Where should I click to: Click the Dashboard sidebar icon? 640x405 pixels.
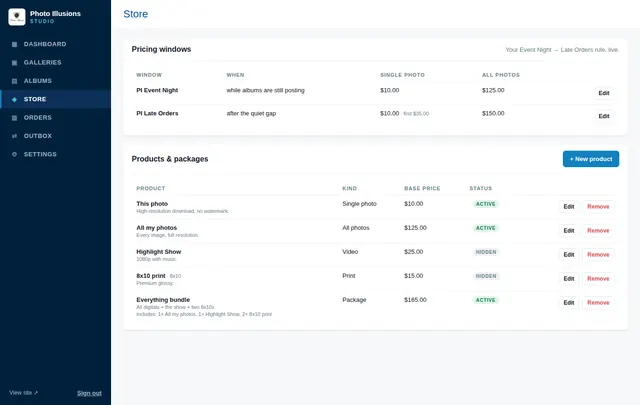[14, 44]
